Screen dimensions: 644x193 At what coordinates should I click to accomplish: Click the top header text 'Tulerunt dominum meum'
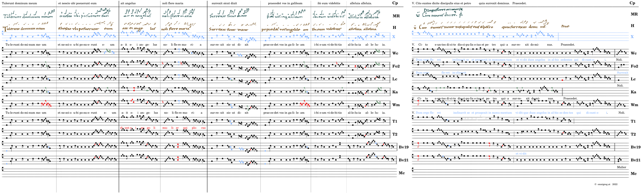(x=19, y=3)
